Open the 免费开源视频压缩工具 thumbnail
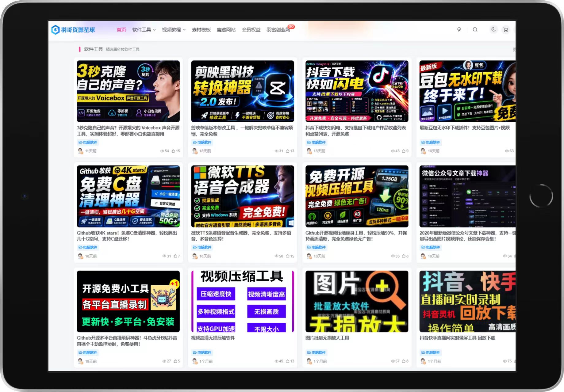The height and width of the screenshot is (392, 564). [x=357, y=196]
